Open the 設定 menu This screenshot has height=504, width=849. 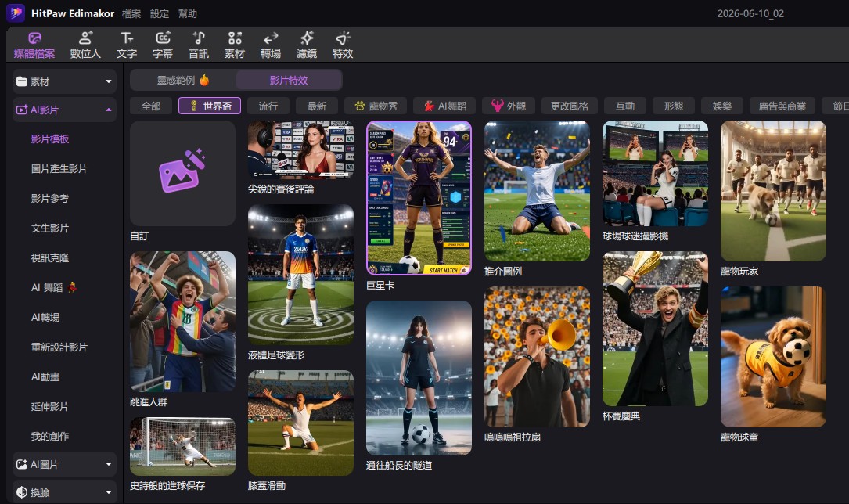click(x=160, y=13)
